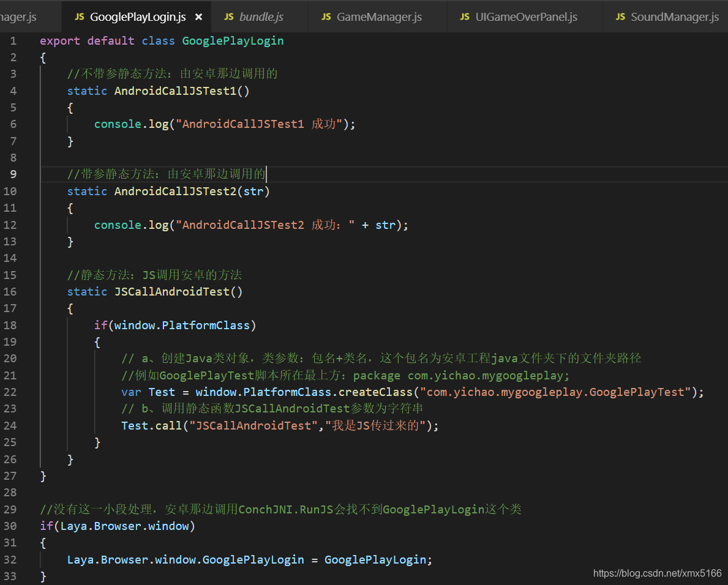Click the var keyword on line 22

[131, 392]
